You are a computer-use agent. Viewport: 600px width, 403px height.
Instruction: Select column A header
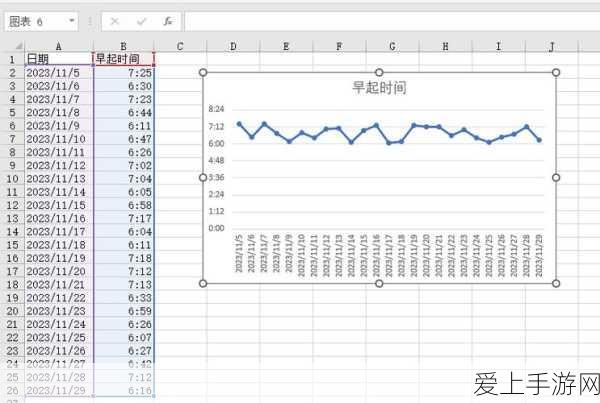(59, 46)
